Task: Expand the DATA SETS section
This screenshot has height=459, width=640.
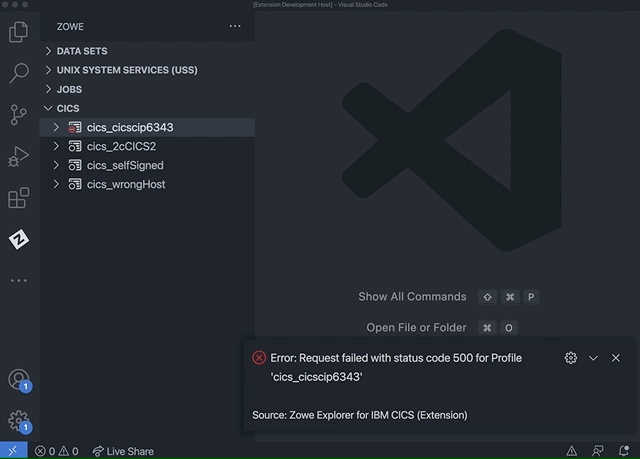Action: (82, 51)
